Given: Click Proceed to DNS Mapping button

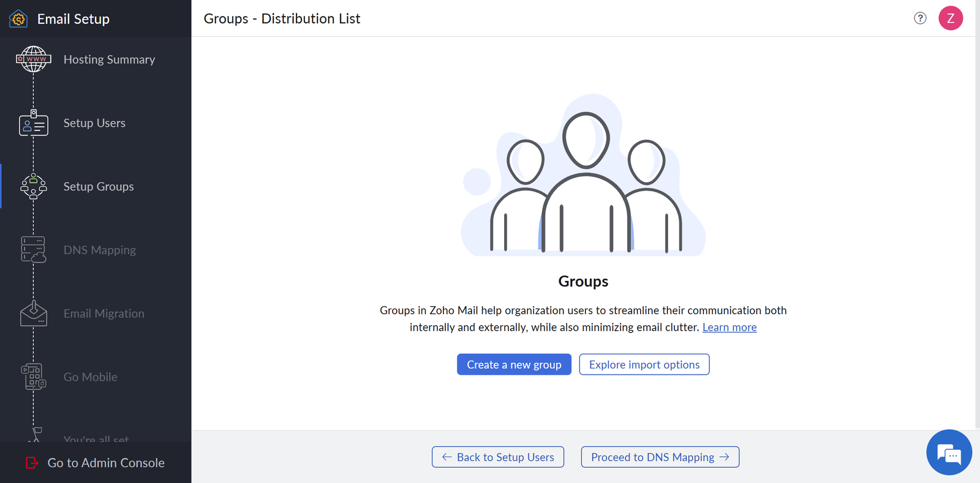Looking at the screenshot, I should click(660, 457).
